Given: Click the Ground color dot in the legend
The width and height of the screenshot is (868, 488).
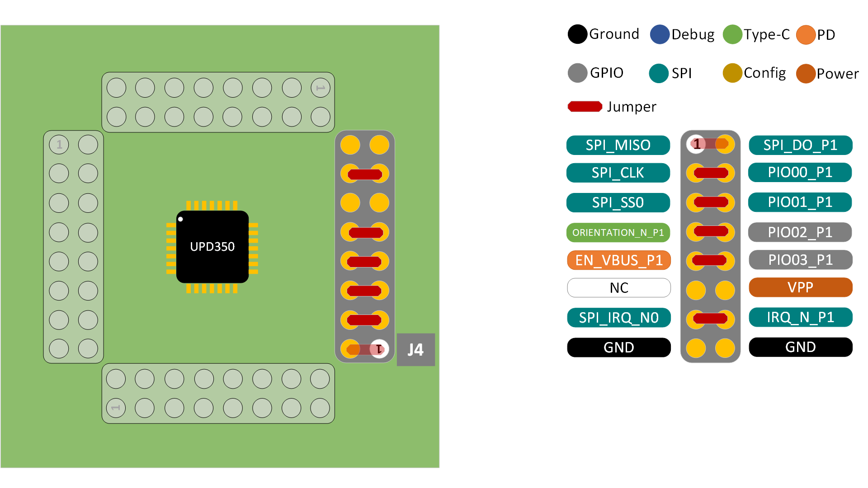Looking at the screenshot, I should tap(577, 34).
